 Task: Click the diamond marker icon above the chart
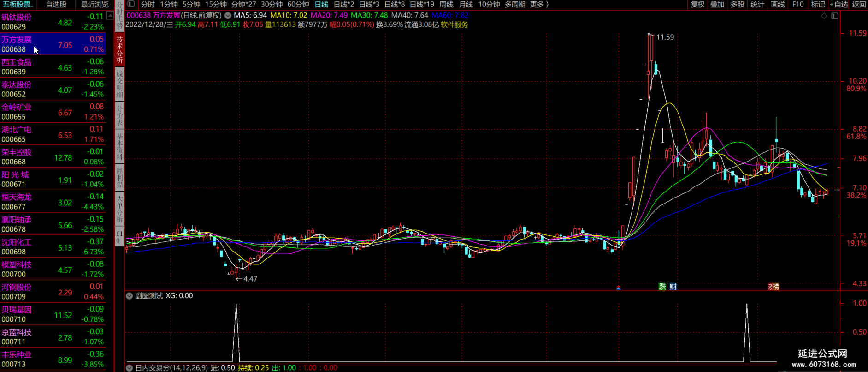click(x=824, y=16)
